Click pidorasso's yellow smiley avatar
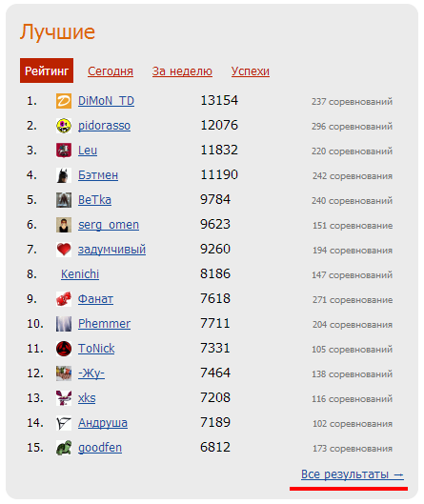 coord(64,126)
